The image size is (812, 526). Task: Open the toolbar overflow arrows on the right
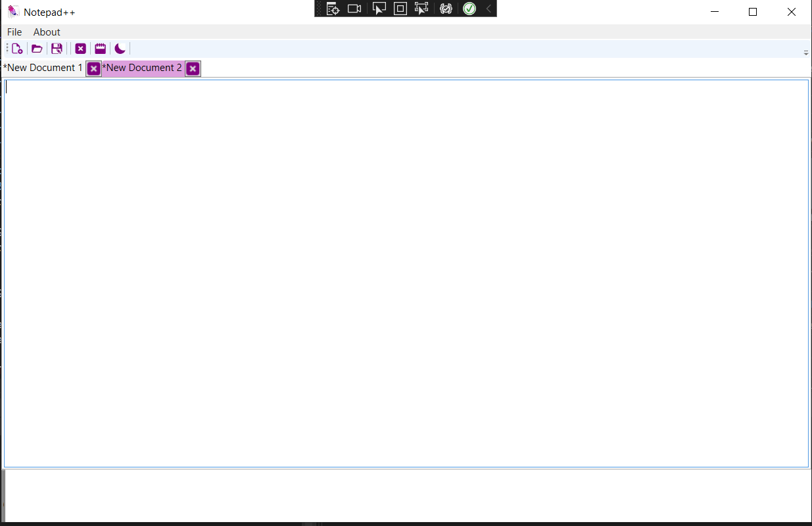[805, 51]
